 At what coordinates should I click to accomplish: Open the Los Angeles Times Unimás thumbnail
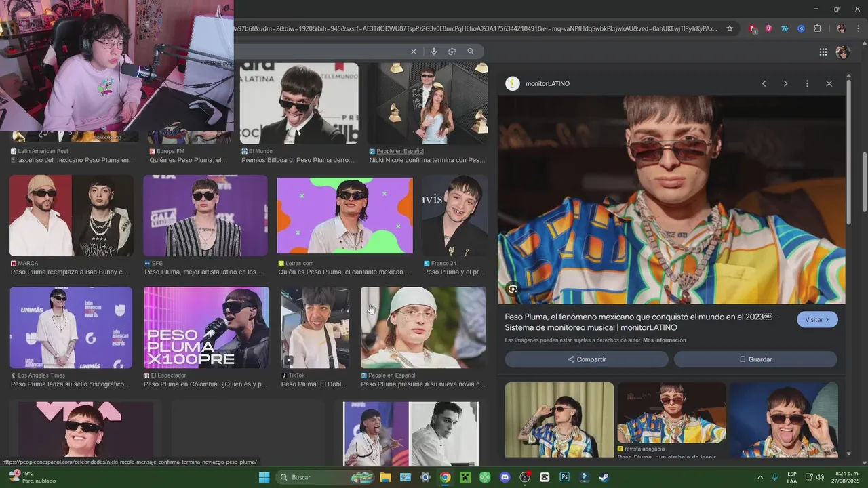click(x=71, y=327)
